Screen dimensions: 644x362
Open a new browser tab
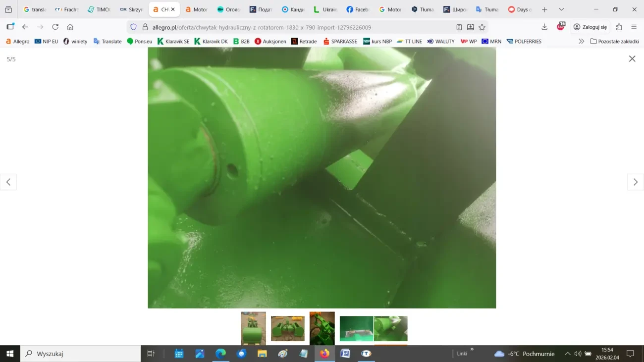tap(544, 9)
